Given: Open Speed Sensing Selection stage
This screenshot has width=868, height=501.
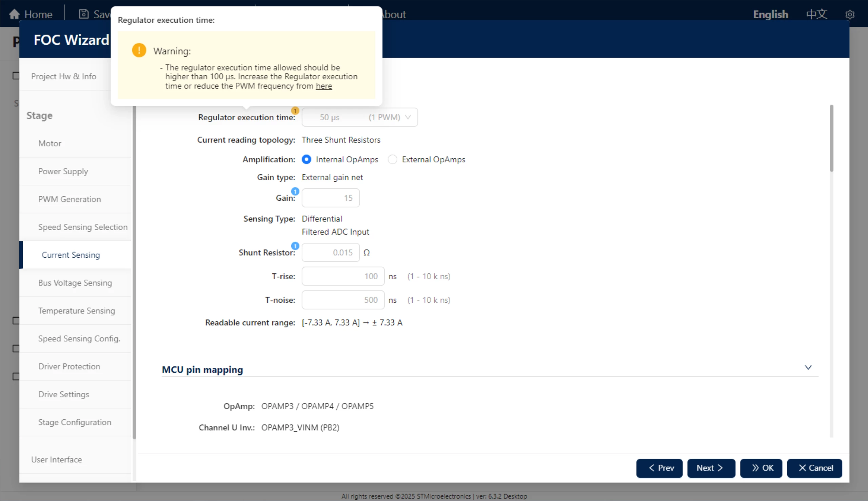Looking at the screenshot, I should tap(75, 227).
